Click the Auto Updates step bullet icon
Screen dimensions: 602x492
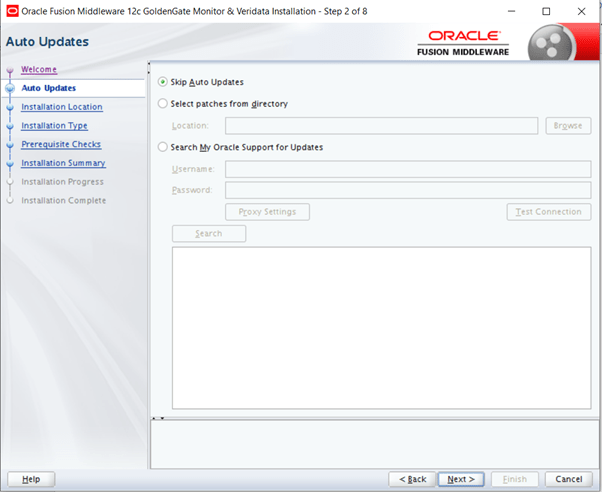coord(10,88)
